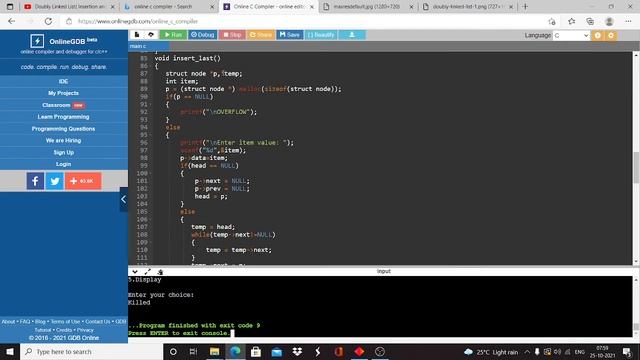Collapse the console with the down chevron
640x360 pixels.
pyautogui.click(x=135, y=271)
